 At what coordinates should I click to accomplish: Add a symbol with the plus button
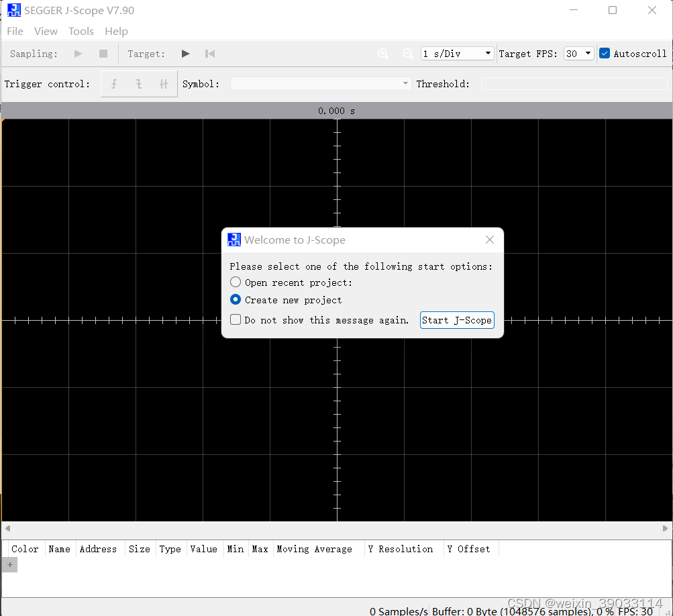click(x=10, y=565)
